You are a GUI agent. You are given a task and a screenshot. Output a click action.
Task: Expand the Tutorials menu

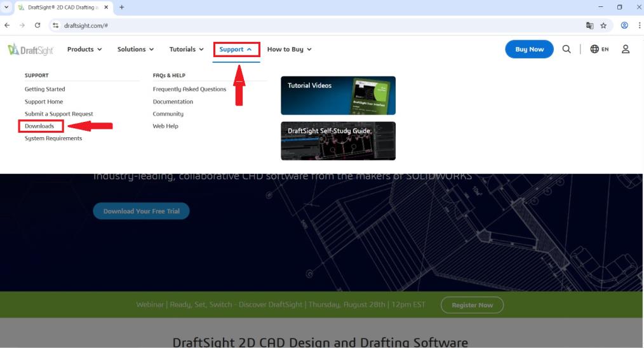click(187, 50)
